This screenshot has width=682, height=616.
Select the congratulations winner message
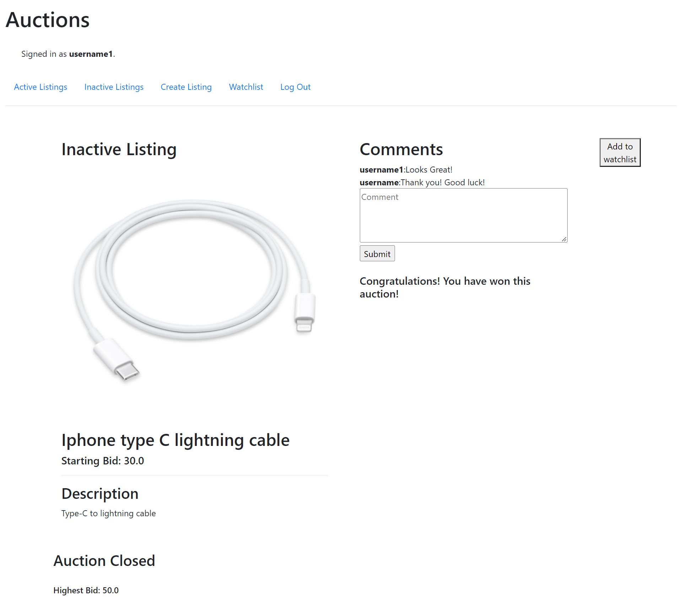tap(445, 287)
